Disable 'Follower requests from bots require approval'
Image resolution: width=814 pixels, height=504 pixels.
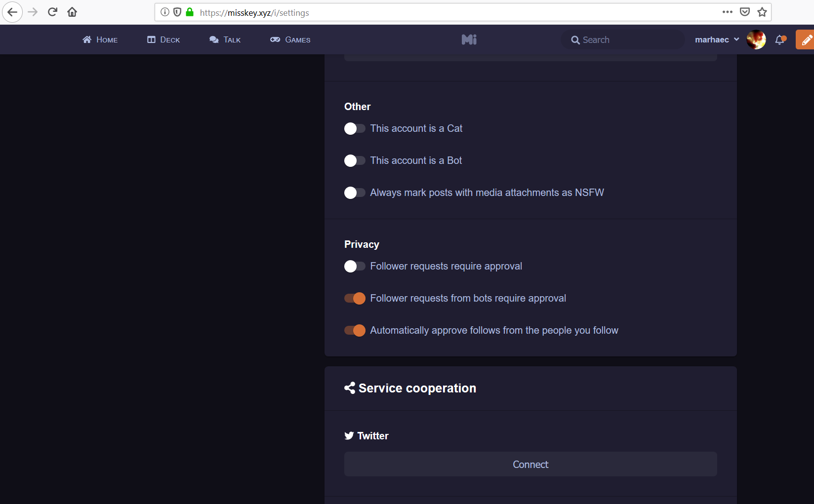point(354,298)
